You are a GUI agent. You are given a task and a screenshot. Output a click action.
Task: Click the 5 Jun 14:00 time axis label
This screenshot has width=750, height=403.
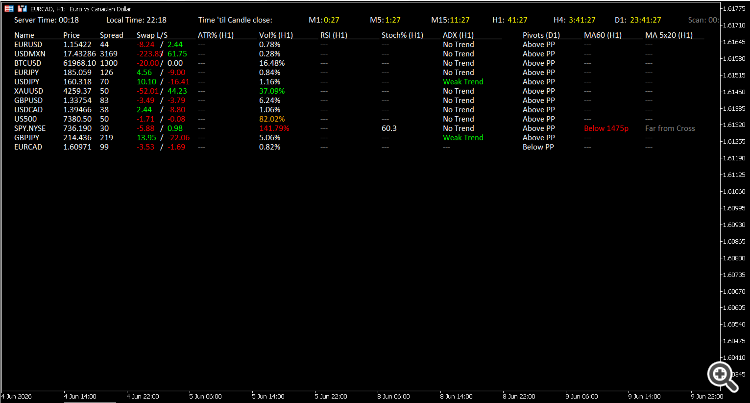click(x=268, y=396)
